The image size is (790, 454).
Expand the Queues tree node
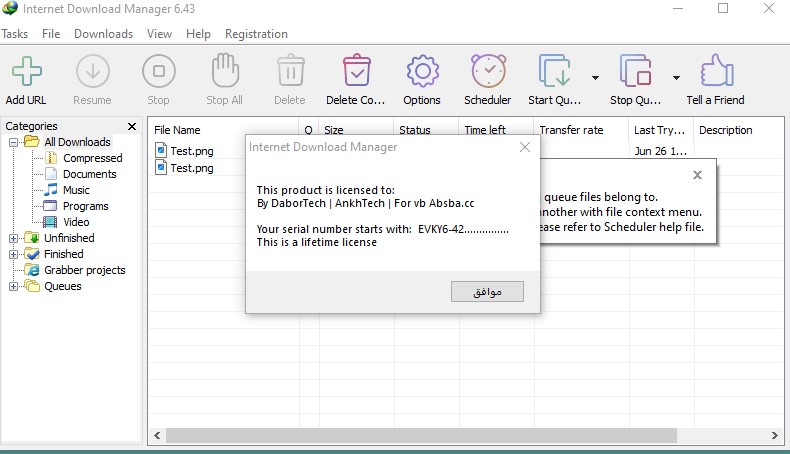[x=13, y=286]
